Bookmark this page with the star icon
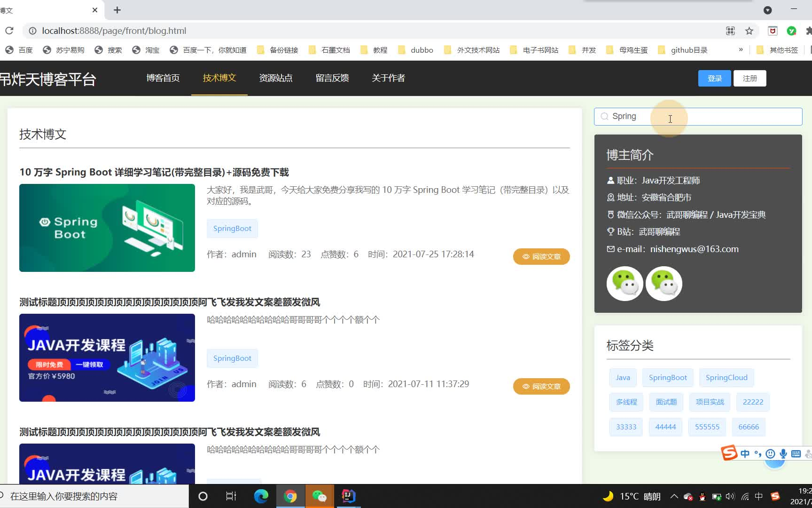Viewport: 812px width, 508px height. coord(749,31)
